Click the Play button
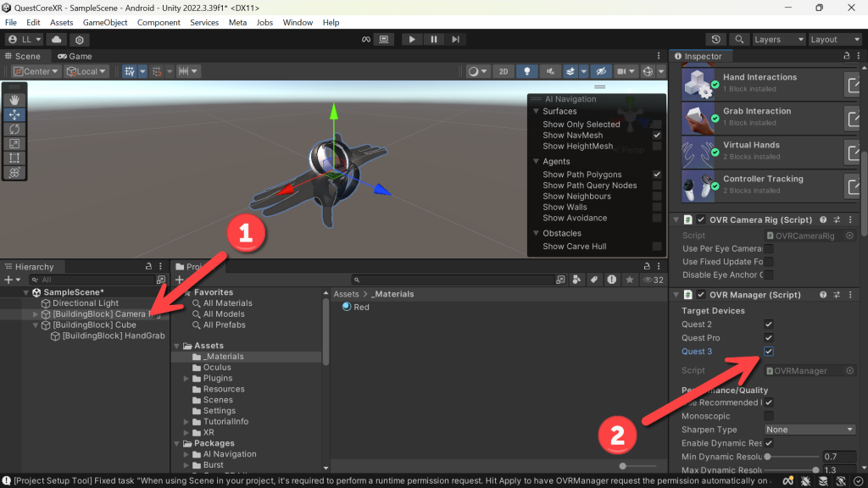 click(x=412, y=39)
